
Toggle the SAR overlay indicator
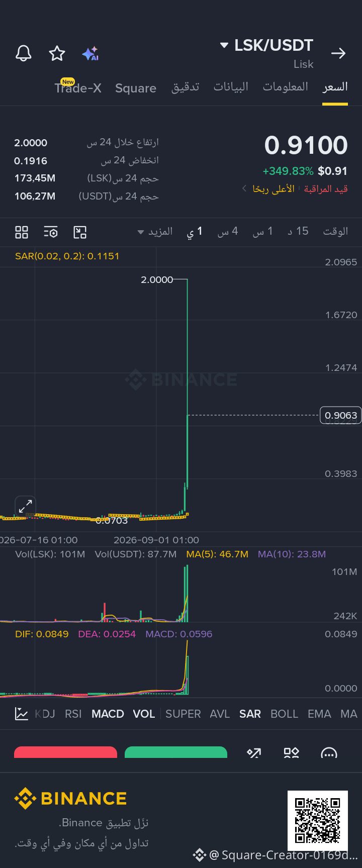click(x=250, y=714)
